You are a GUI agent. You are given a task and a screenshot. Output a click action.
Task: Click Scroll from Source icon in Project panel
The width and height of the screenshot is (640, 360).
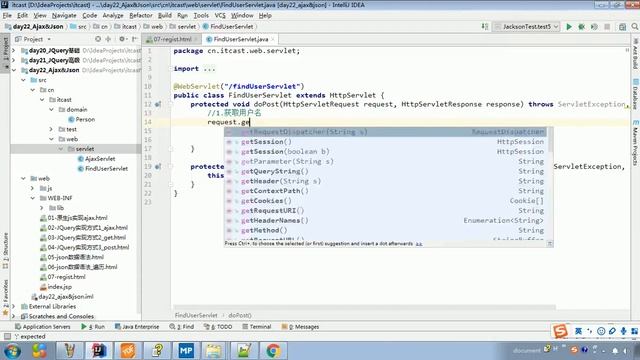click(98, 39)
